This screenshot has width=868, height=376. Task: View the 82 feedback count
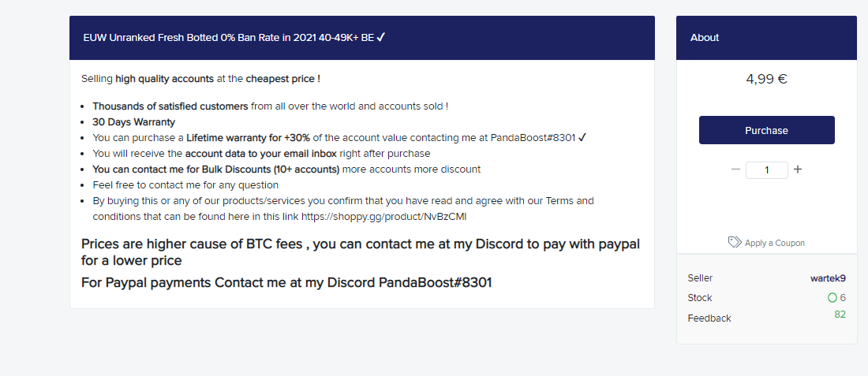[x=840, y=314]
